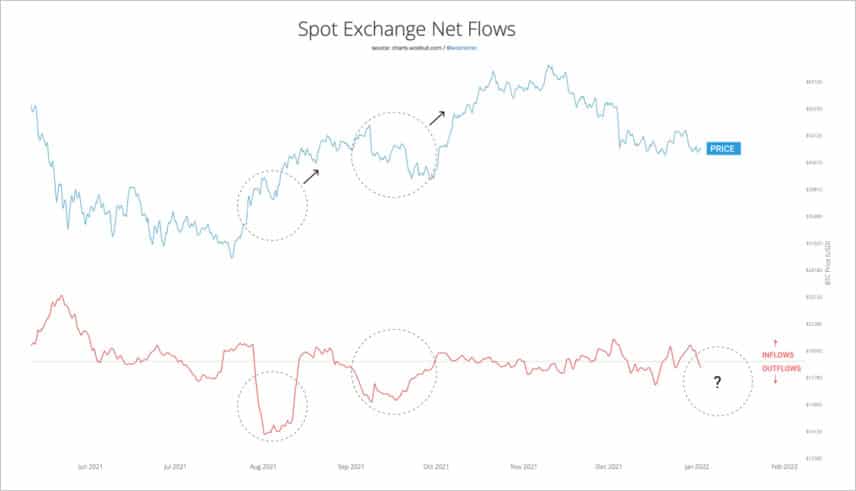Viewport: 856px width, 491px height.
Task: Click the Spot Exchange Net Flows title
Action: pyautogui.click(x=407, y=29)
